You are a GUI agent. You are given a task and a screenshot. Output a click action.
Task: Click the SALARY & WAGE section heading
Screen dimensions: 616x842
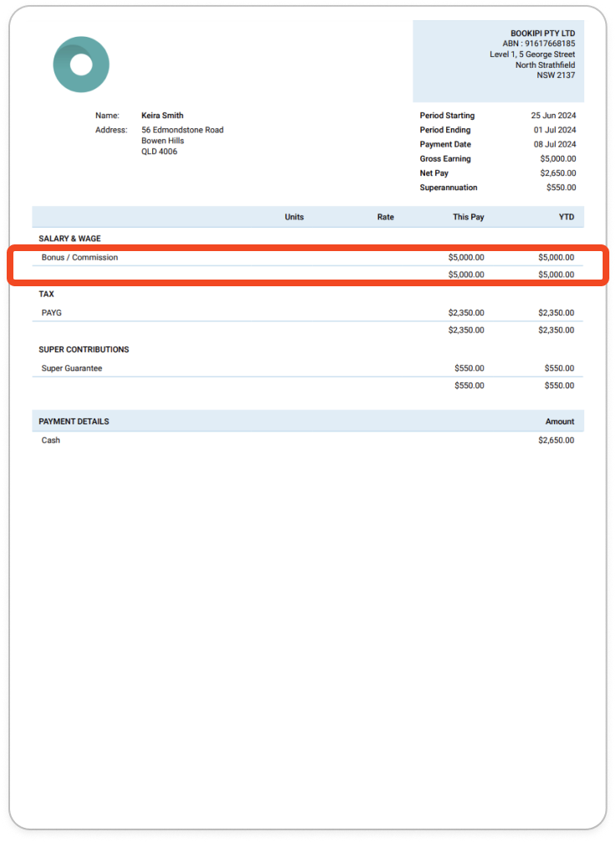click(x=69, y=239)
